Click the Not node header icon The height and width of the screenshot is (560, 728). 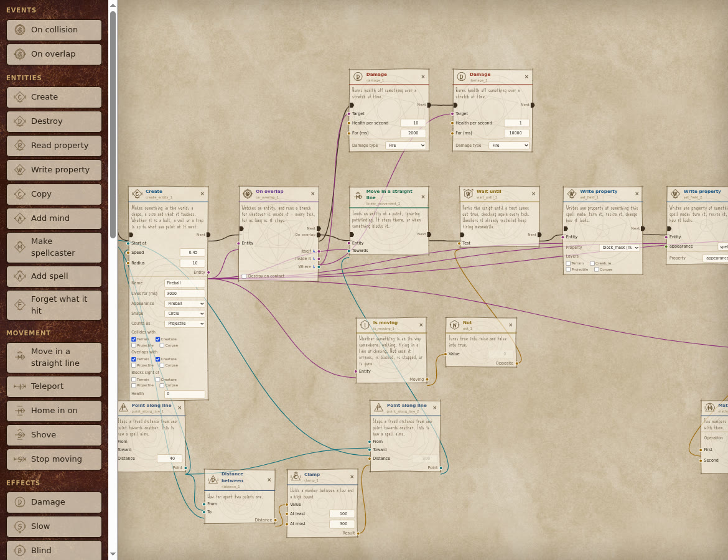click(x=454, y=325)
